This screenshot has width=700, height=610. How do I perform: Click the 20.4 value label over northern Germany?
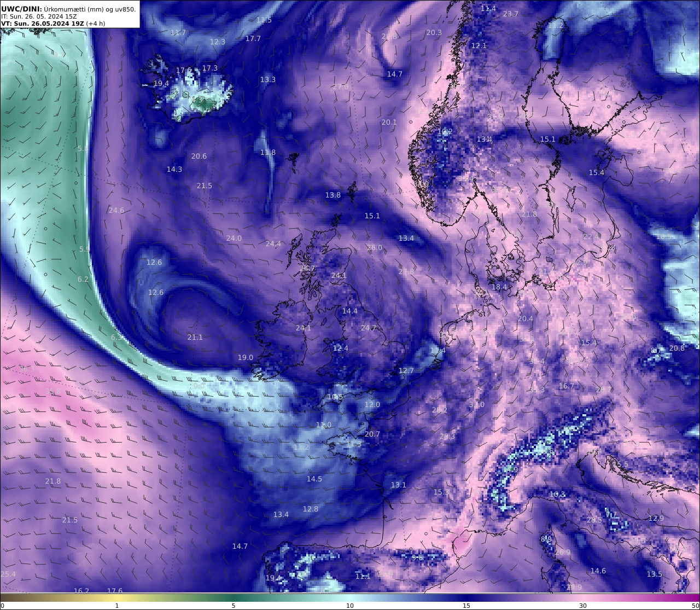[x=525, y=319]
